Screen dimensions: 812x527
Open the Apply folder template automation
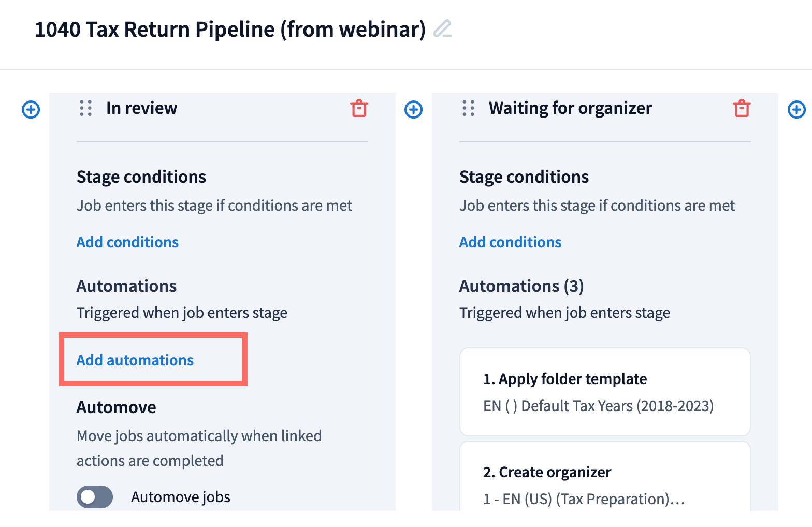(x=605, y=392)
